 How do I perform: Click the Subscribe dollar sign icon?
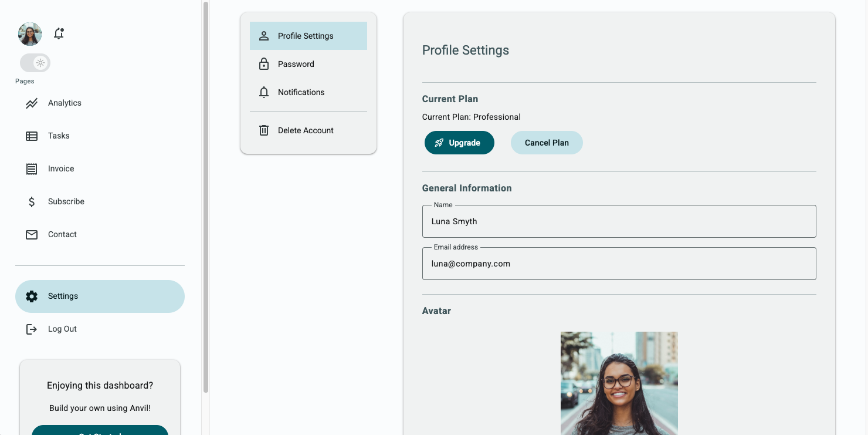(32, 202)
